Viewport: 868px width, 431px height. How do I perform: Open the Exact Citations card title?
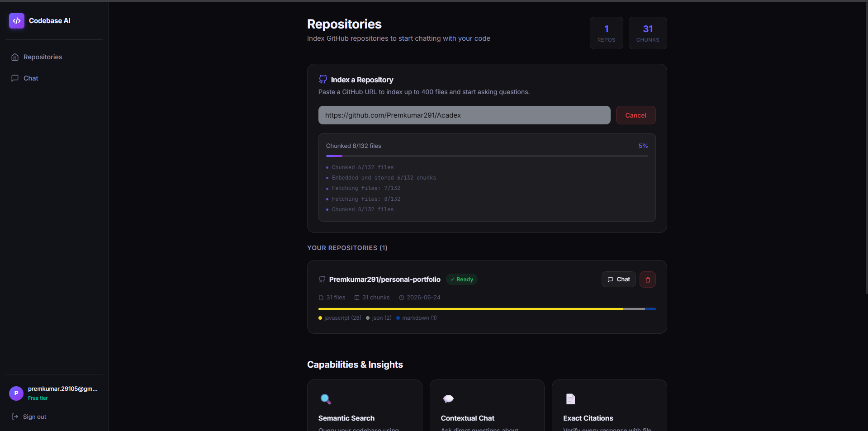coord(588,418)
